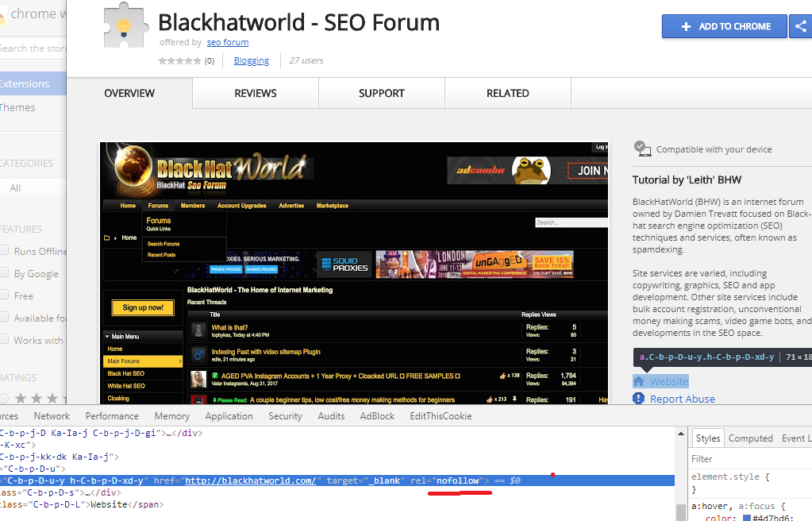
Task: Click the blackhatworld.com href in DOM tree
Action: [251, 480]
